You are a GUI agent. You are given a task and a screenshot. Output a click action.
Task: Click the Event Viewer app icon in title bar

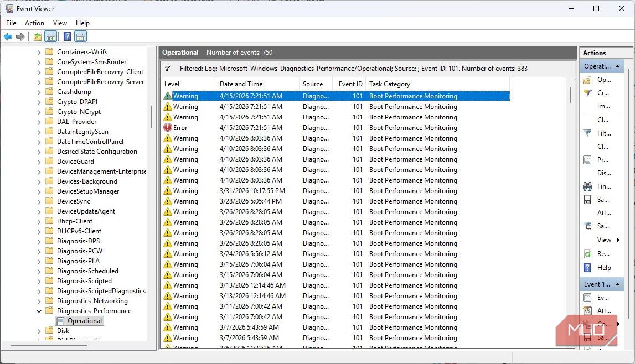9,8
